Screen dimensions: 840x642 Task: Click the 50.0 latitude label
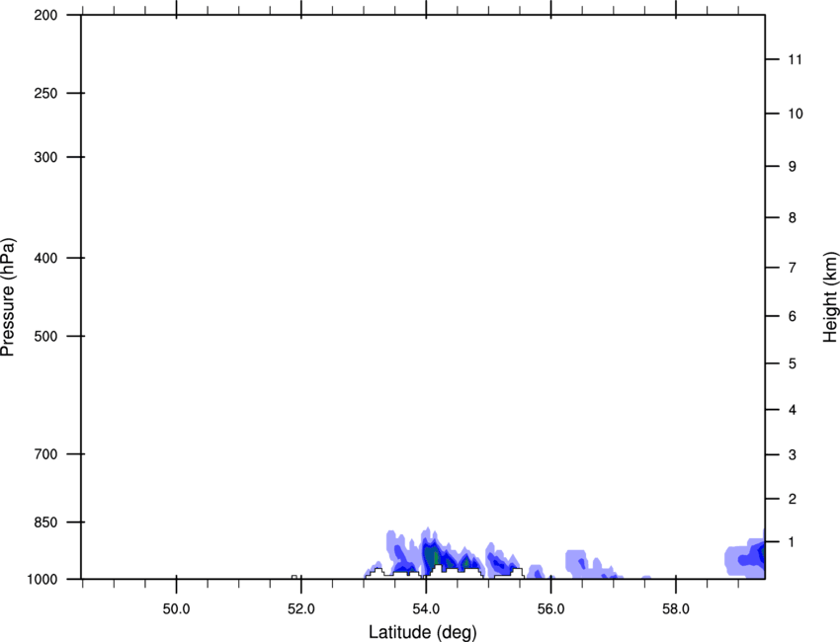tap(176, 608)
